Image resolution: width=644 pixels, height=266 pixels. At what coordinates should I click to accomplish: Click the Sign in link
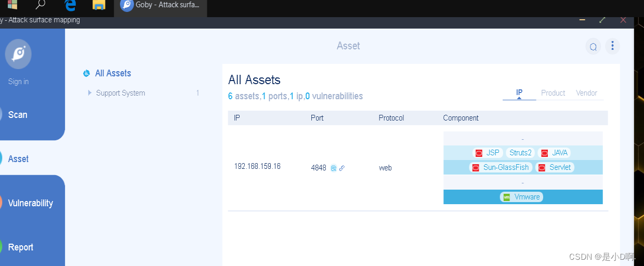click(18, 82)
